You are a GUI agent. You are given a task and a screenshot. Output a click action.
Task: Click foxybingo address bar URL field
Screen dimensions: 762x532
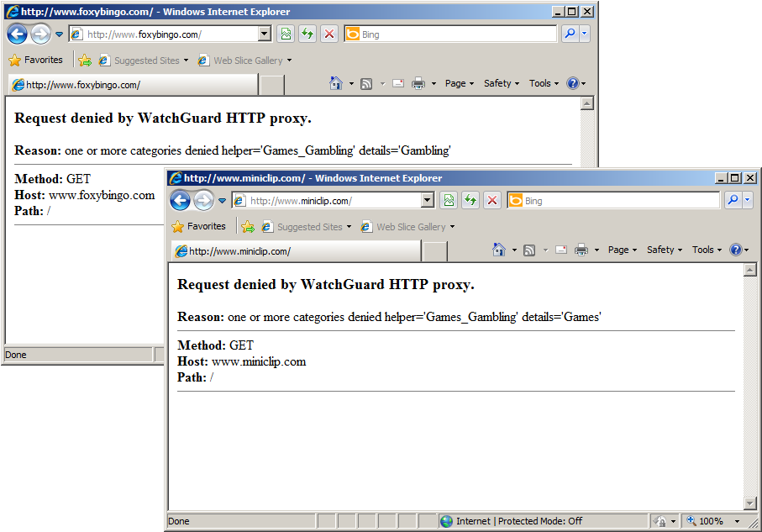tap(165, 34)
